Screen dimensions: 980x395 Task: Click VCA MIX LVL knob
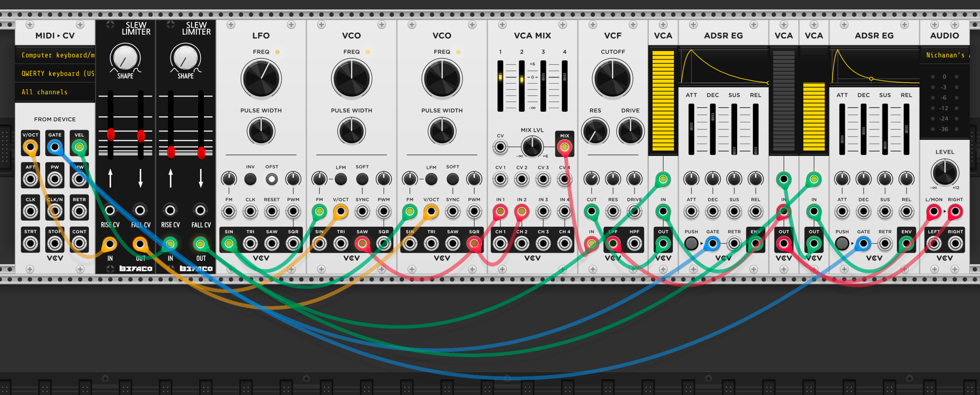[532, 147]
